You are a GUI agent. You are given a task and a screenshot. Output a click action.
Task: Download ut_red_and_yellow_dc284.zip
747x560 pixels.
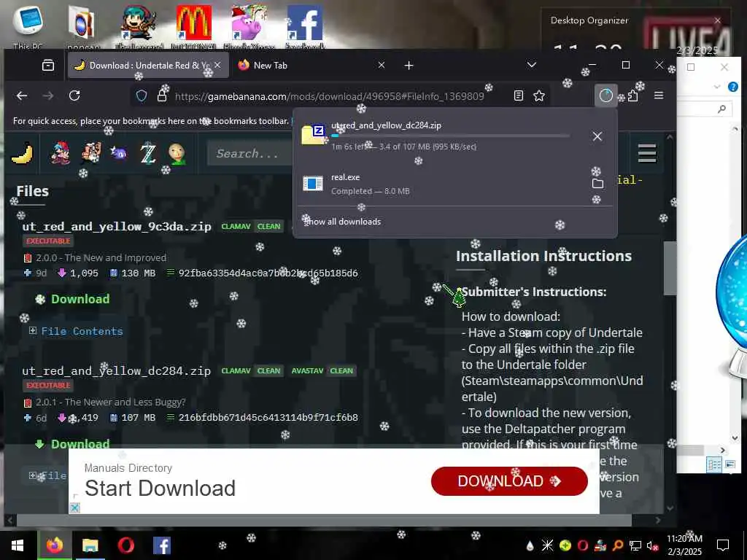pyautogui.click(x=72, y=444)
